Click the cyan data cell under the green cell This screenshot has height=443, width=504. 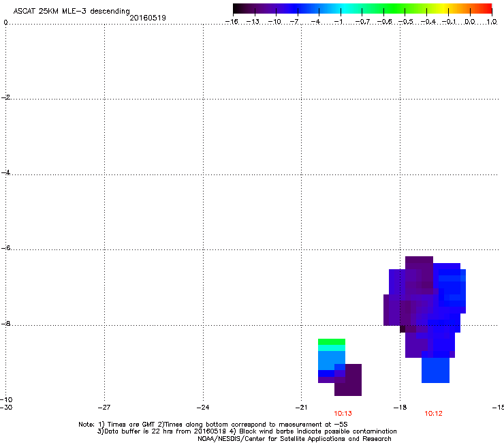(332, 348)
